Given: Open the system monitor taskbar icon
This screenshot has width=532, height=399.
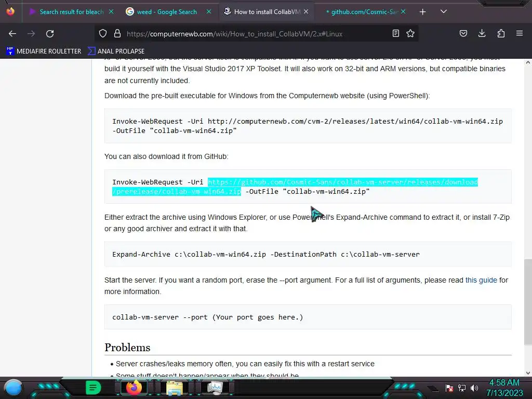Looking at the screenshot, I should [215, 388].
